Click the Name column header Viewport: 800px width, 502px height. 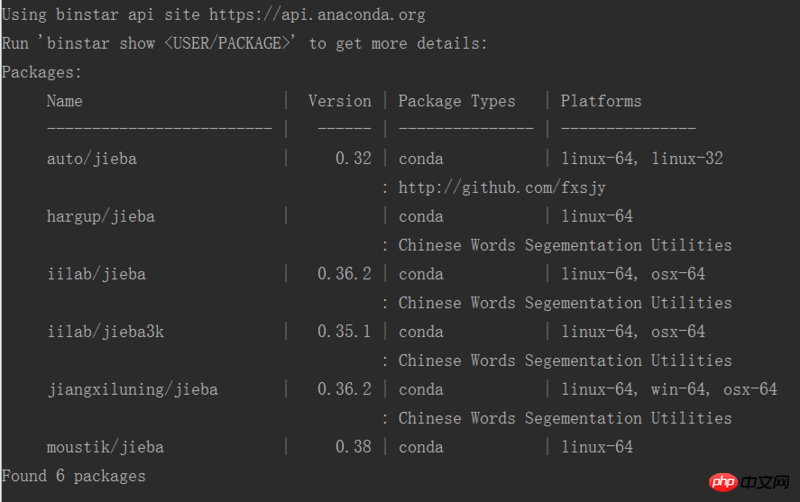click(x=64, y=101)
